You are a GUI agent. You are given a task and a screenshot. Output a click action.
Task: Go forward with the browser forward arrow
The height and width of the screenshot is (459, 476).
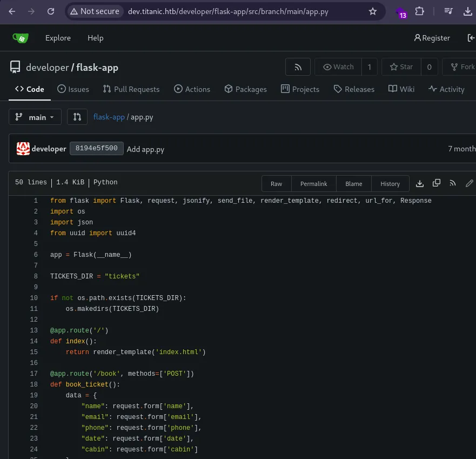tap(31, 11)
